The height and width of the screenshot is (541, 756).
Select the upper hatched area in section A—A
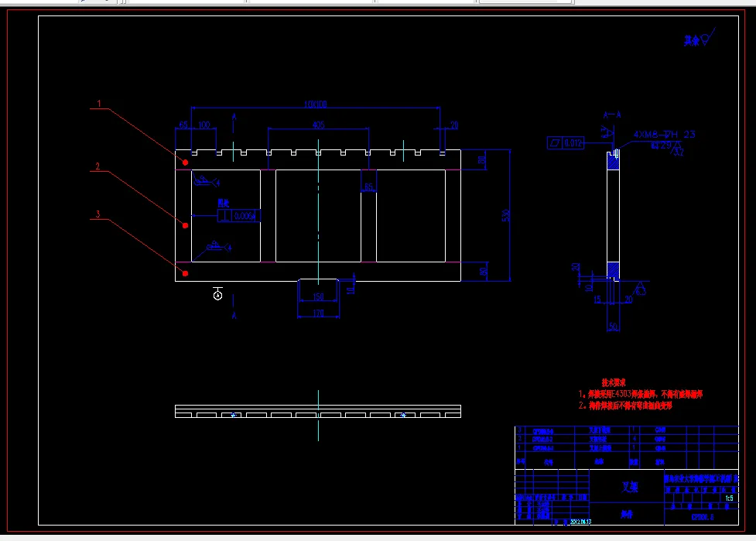click(613, 162)
